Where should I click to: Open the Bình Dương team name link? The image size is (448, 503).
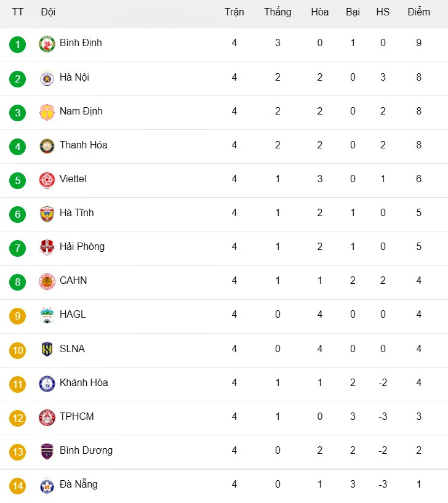tap(86, 451)
